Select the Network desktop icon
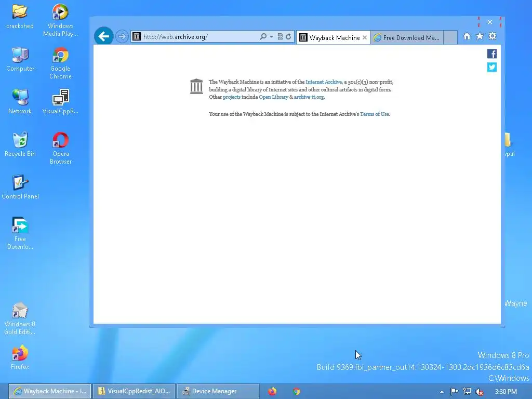Image resolution: width=532 pixels, height=399 pixels. pyautogui.click(x=20, y=102)
